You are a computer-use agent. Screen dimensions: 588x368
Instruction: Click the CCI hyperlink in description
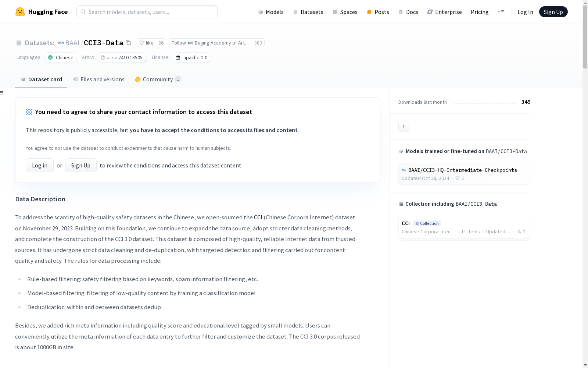(258, 217)
